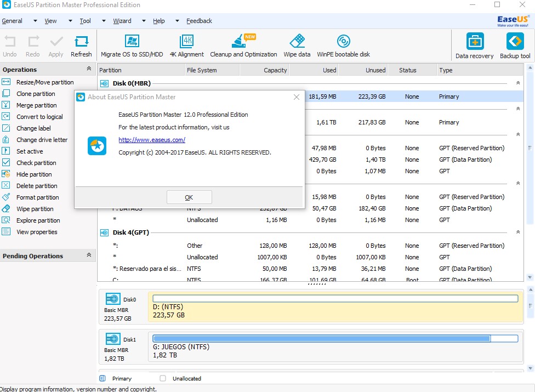
Task: Open the www.easeus.com link
Action: point(152,140)
